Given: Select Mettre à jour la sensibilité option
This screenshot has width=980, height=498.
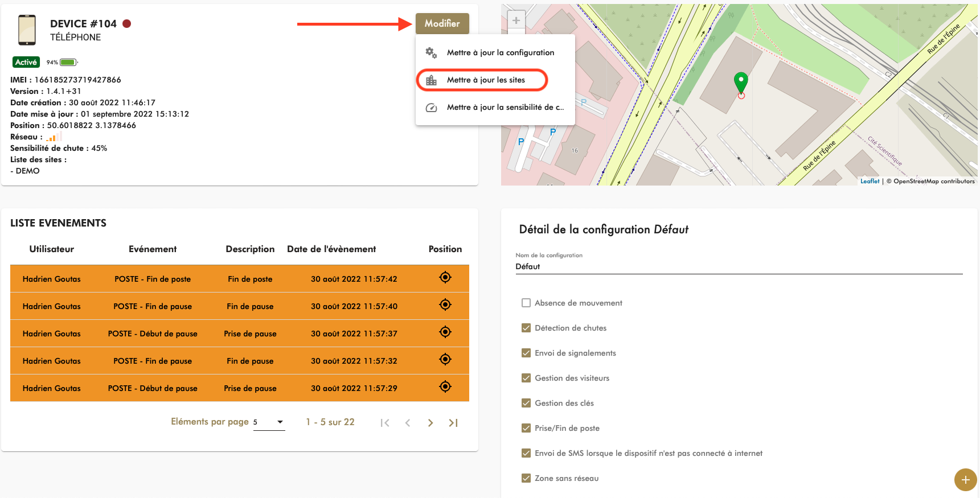Looking at the screenshot, I should point(505,107).
